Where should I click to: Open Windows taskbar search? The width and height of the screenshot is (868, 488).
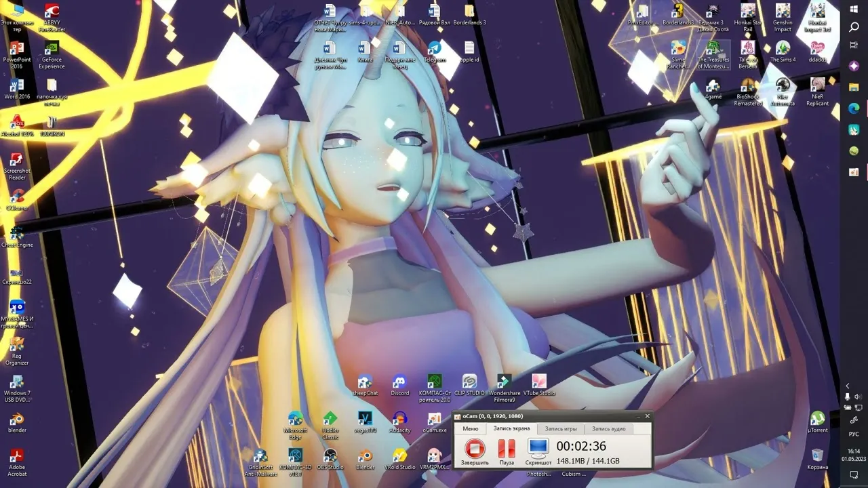(x=854, y=27)
